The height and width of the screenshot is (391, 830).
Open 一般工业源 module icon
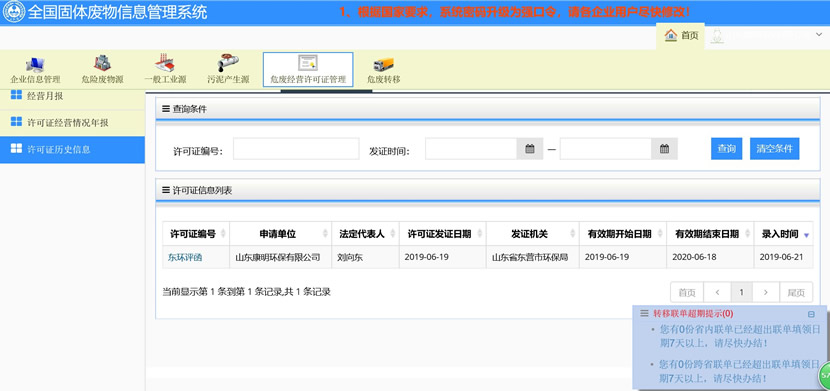tap(165, 63)
